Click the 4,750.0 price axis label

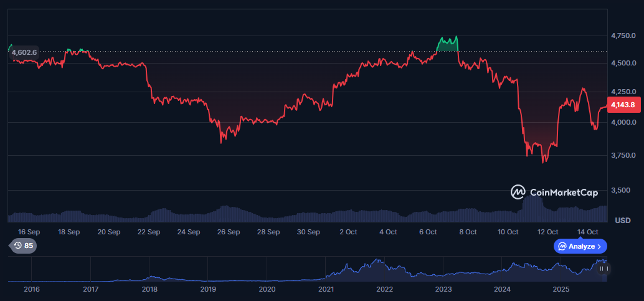click(x=623, y=36)
